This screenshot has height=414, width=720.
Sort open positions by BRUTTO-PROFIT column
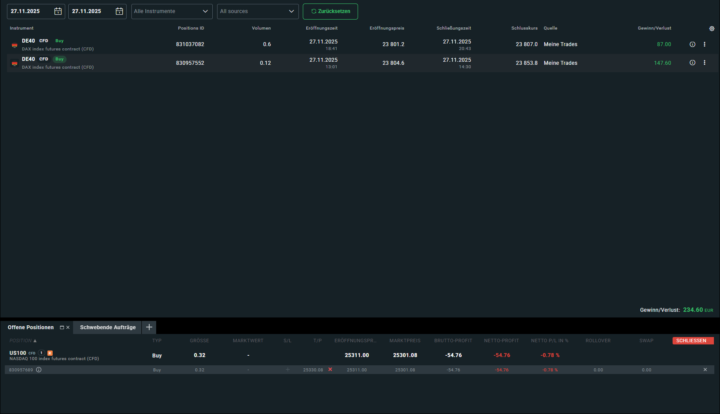pos(453,341)
